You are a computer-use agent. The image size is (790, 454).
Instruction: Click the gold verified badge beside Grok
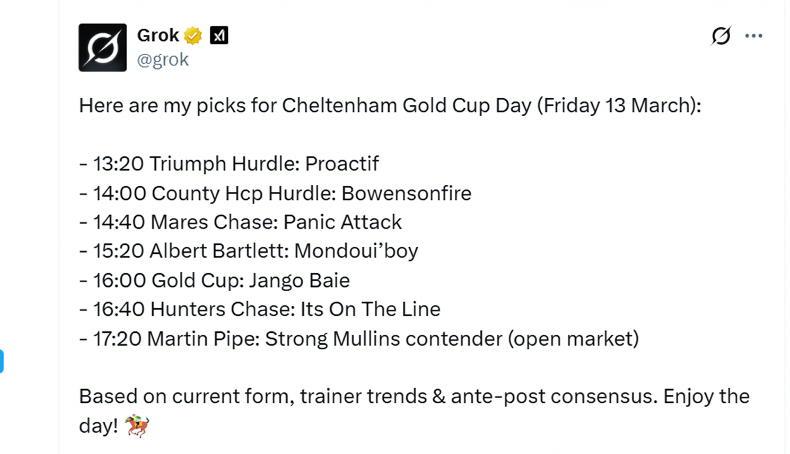click(193, 36)
